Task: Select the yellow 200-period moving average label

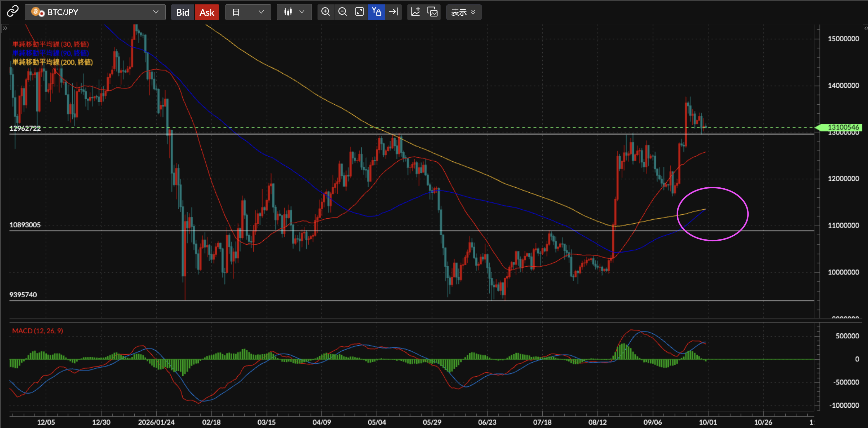Action: point(53,62)
